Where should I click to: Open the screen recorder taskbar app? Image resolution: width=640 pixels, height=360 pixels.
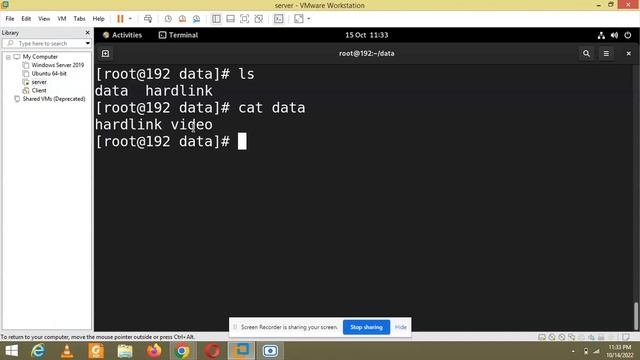[x=270, y=351]
